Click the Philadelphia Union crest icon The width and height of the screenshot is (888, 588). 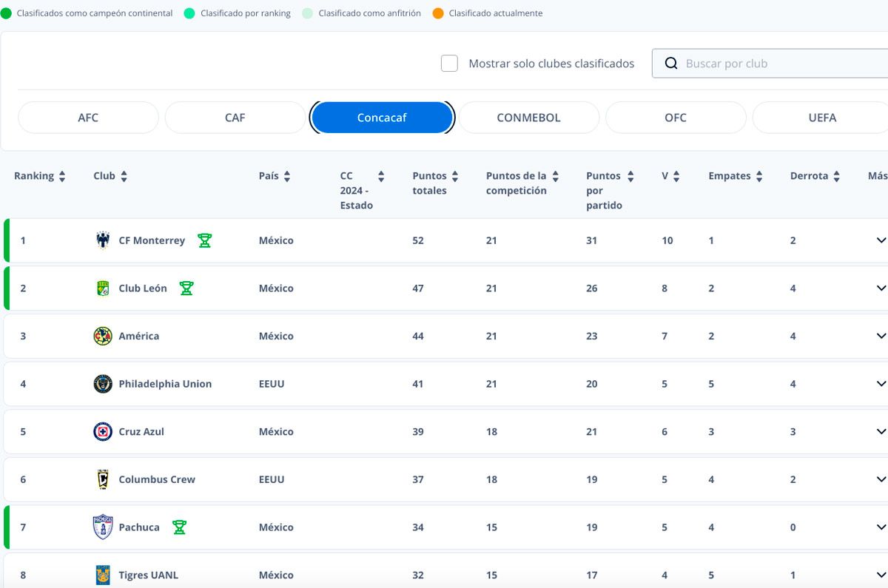[x=103, y=384]
